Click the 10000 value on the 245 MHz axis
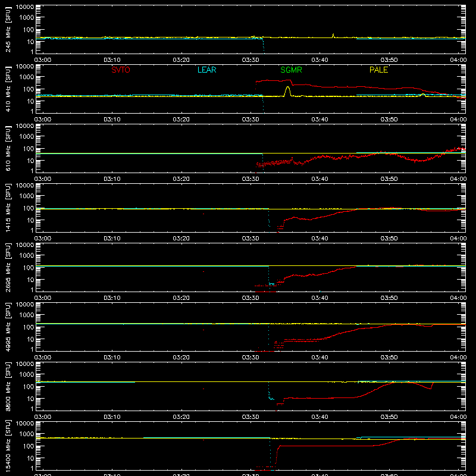The width and height of the screenshot is (476, 476). coord(25,7)
